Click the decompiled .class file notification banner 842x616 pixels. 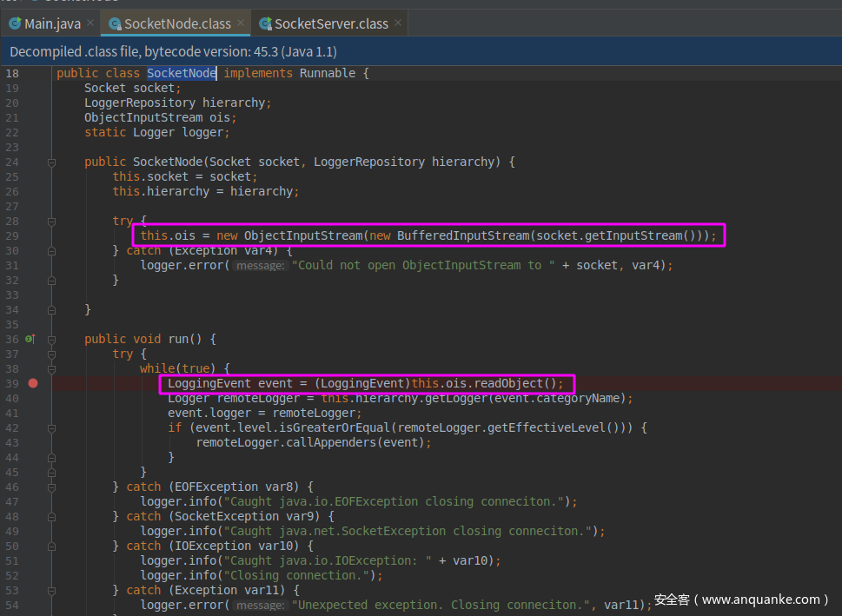coord(421,51)
